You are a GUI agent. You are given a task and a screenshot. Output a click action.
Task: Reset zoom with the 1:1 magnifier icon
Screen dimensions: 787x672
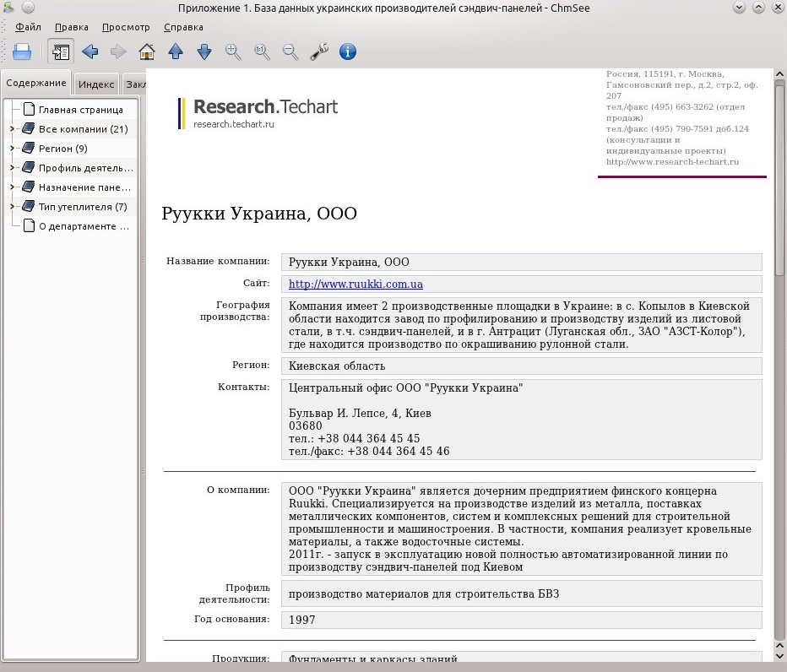[262, 51]
